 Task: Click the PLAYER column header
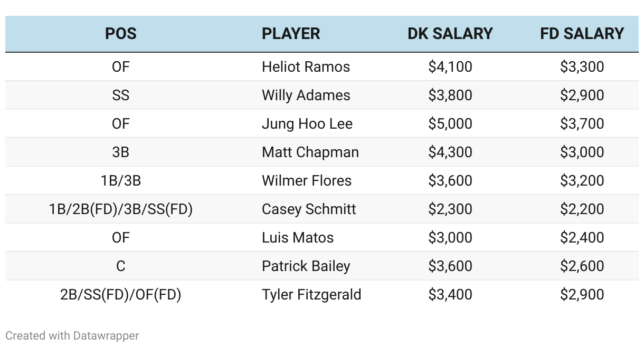(291, 34)
